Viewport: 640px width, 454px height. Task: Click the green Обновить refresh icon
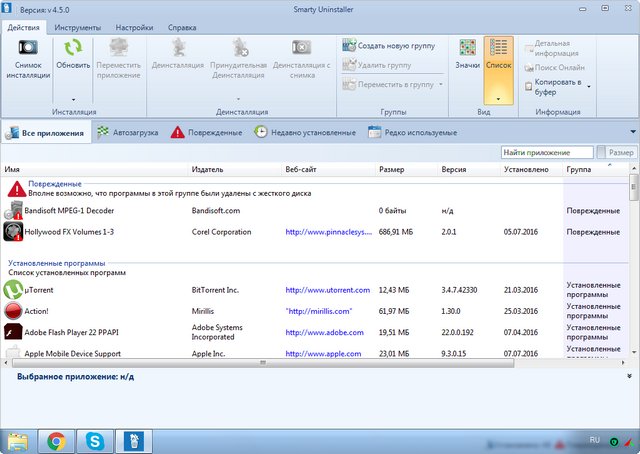pos(72,47)
